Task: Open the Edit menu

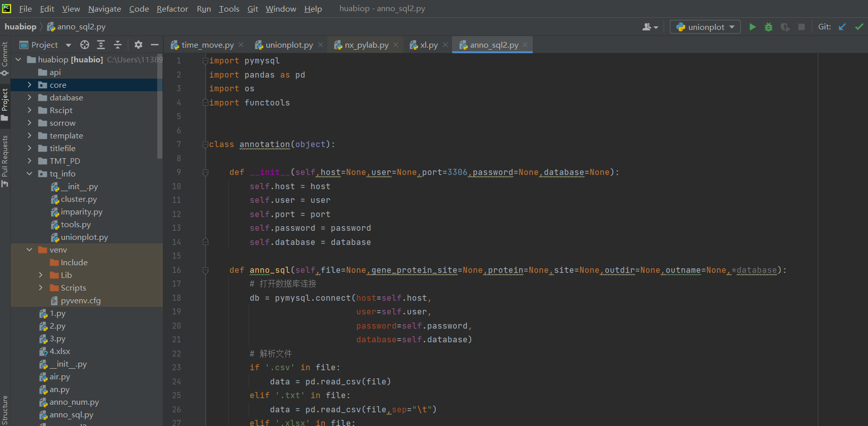Action: click(47, 9)
